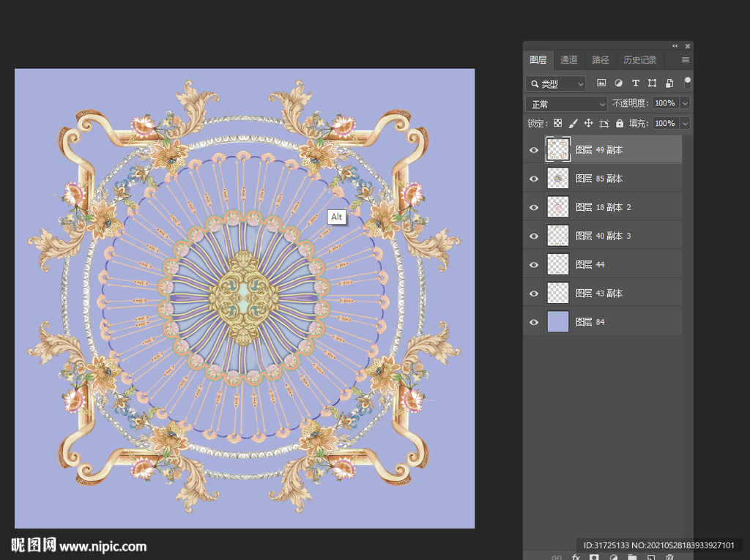Click the pixel layer filter icon
This screenshot has height=560, width=750.
601,83
